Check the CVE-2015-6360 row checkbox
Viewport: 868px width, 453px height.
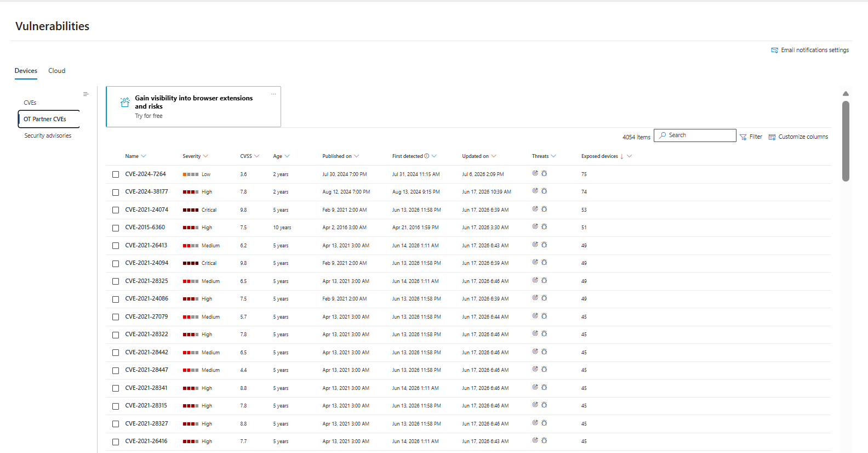click(x=116, y=228)
